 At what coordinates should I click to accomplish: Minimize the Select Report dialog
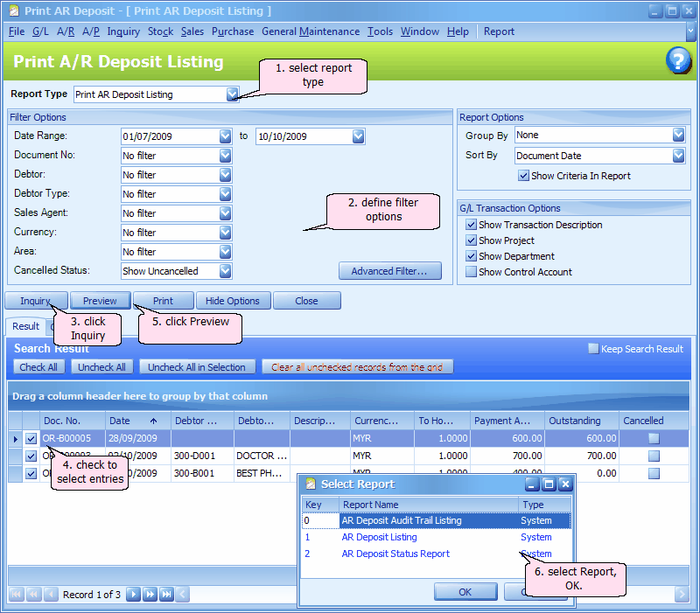pyautogui.click(x=532, y=484)
